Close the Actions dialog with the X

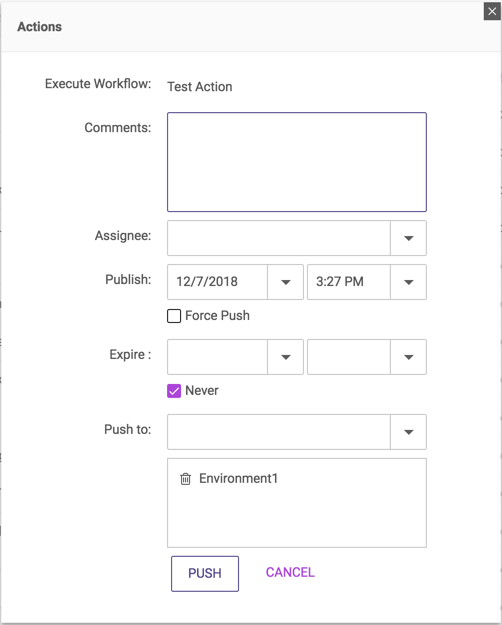point(492,11)
